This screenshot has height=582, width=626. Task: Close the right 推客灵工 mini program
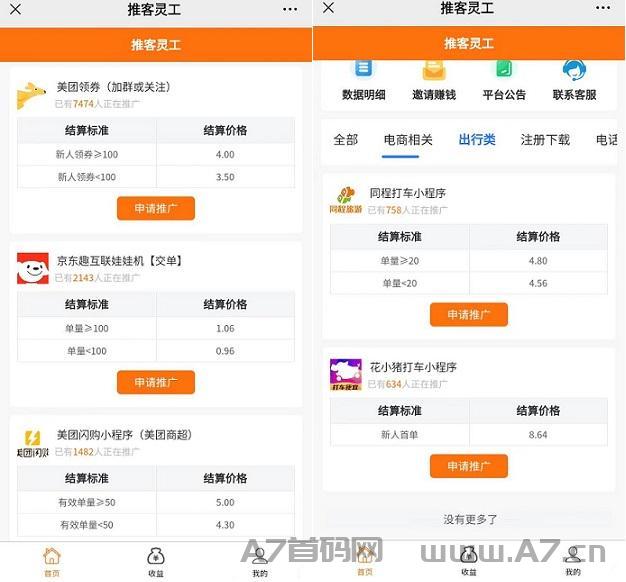328,8
